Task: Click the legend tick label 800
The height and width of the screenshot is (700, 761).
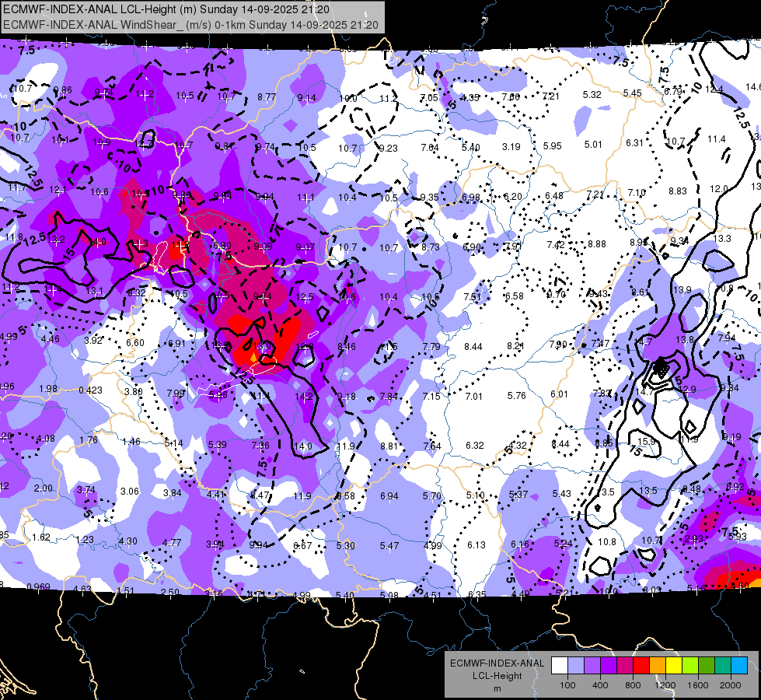Action: pyautogui.click(x=633, y=685)
